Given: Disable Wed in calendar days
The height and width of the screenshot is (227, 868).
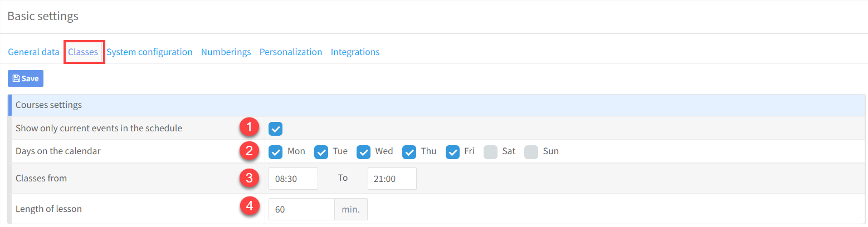Looking at the screenshot, I should (364, 152).
